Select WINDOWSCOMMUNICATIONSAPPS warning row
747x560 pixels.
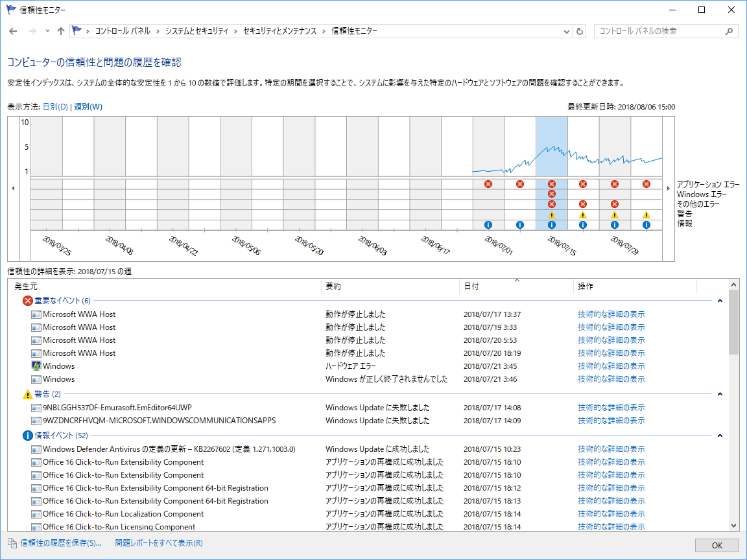(x=367, y=421)
